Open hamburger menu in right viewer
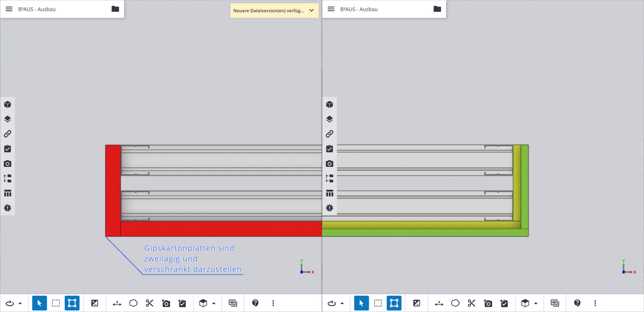The width and height of the screenshot is (644, 312). pyautogui.click(x=331, y=9)
